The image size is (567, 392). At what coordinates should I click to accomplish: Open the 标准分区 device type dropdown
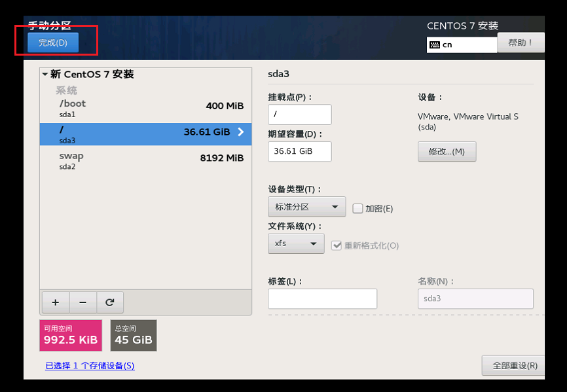306,207
